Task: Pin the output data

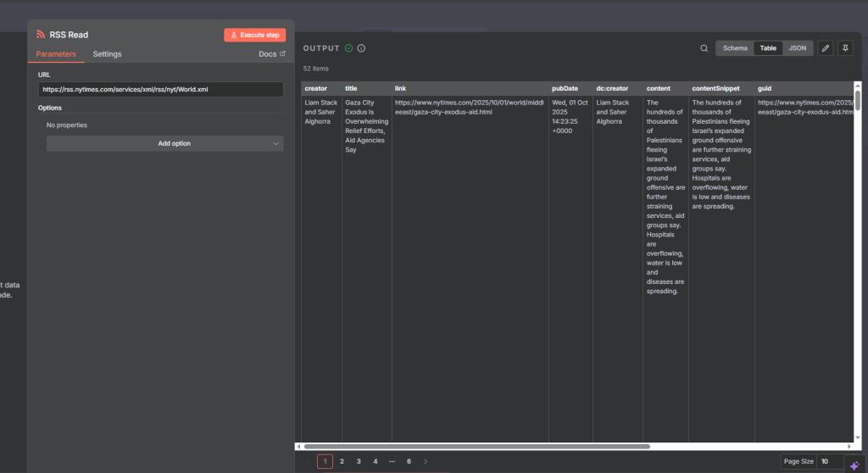Action: coord(844,48)
